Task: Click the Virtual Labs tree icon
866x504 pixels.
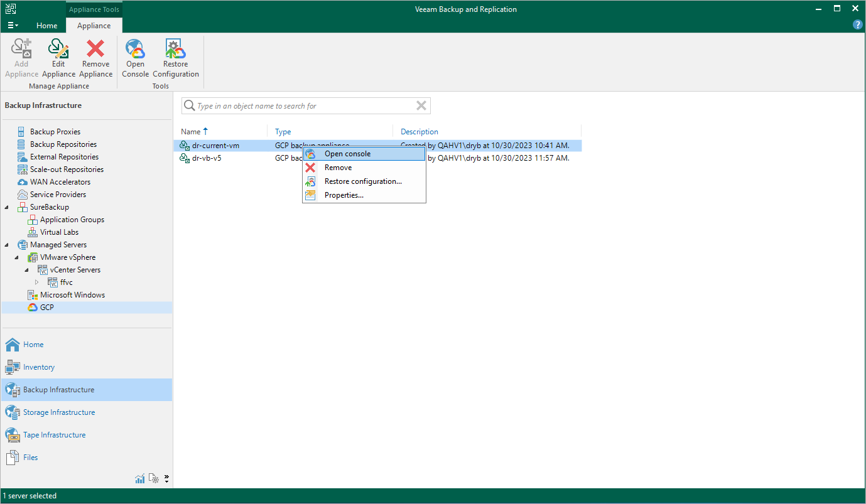Action: pos(33,232)
